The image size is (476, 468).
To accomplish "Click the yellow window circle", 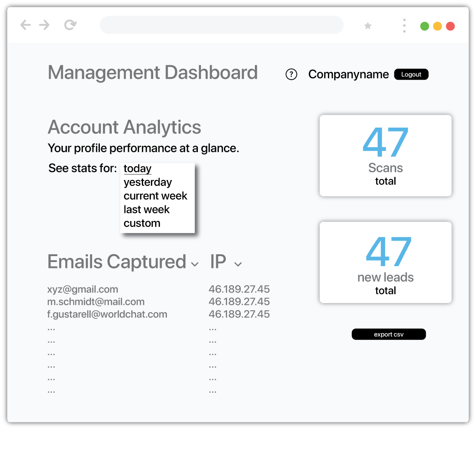I will click(x=437, y=26).
